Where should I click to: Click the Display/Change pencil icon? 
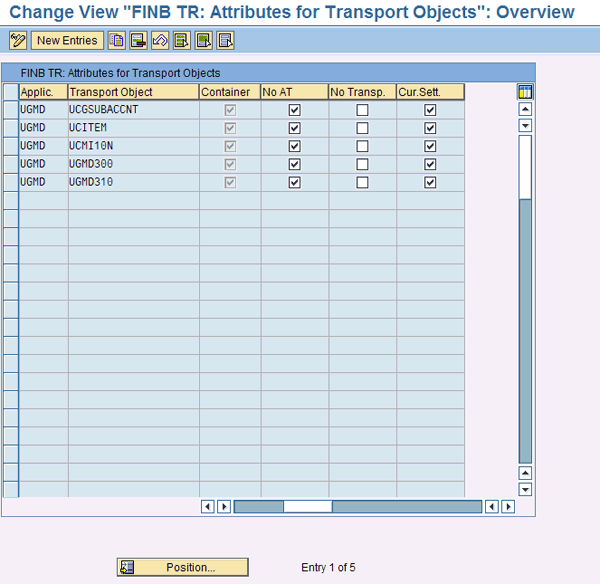point(17,41)
